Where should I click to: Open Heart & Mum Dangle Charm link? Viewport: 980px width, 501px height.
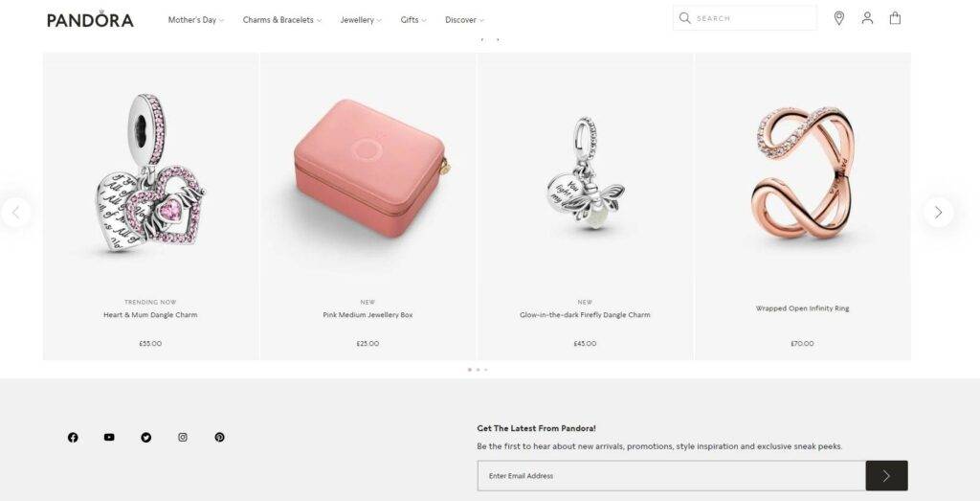(x=150, y=315)
